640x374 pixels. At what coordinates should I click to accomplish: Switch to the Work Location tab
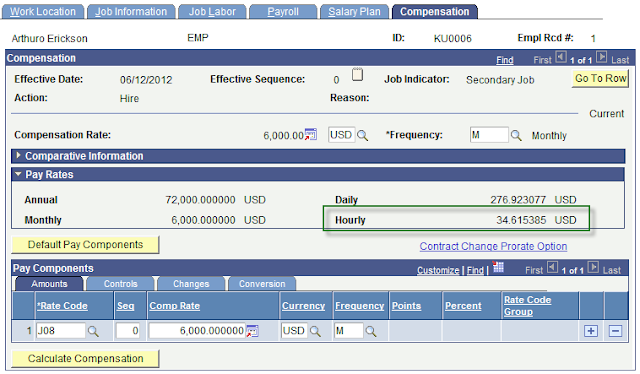tap(43, 12)
